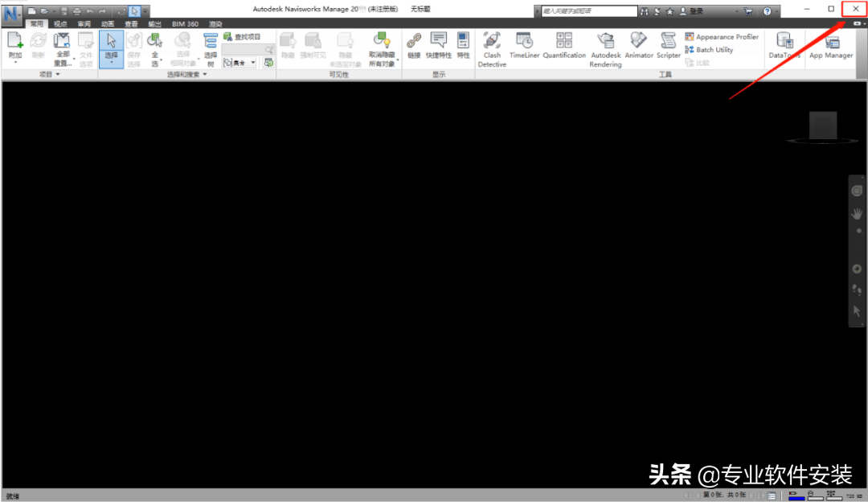Expand the quick access toolbar customize arrow
The width and height of the screenshot is (868, 502).
(145, 11)
